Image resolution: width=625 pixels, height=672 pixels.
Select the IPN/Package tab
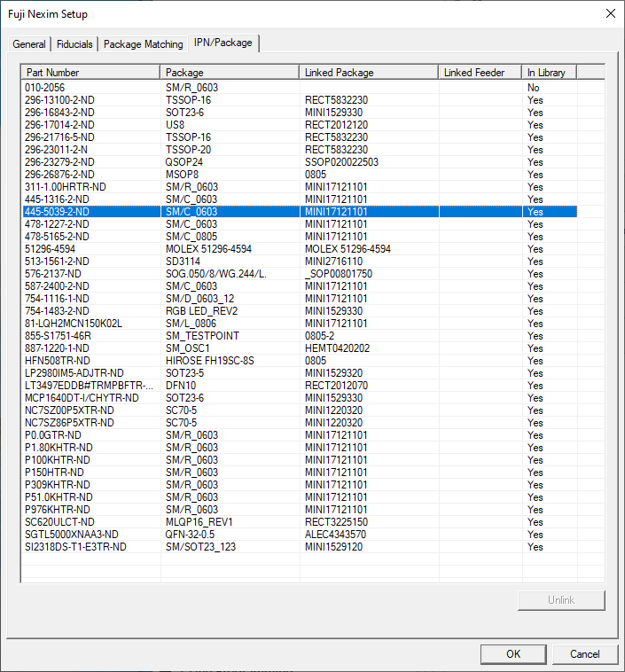(x=223, y=43)
